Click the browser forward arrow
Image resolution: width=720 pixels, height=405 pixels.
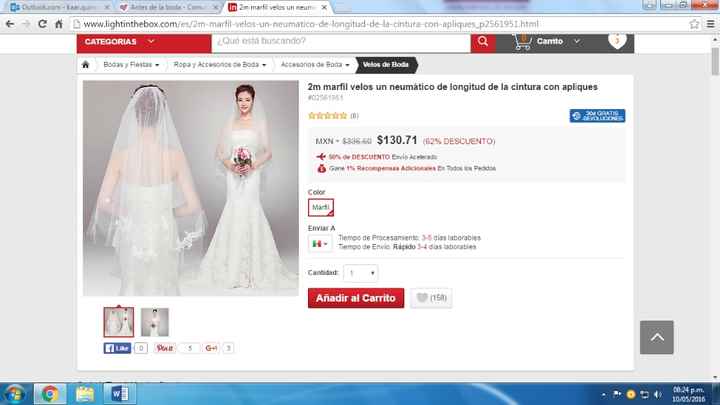point(26,24)
